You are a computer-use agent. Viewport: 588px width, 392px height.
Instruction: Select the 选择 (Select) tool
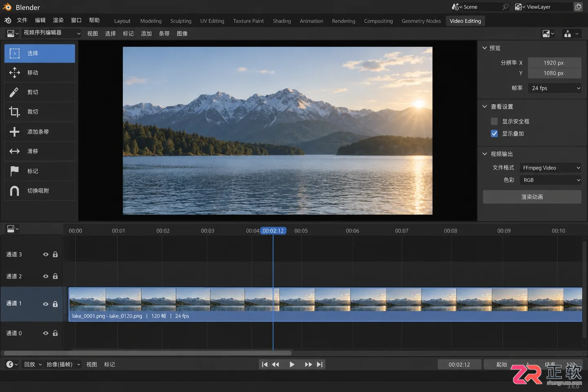(x=40, y=53)
